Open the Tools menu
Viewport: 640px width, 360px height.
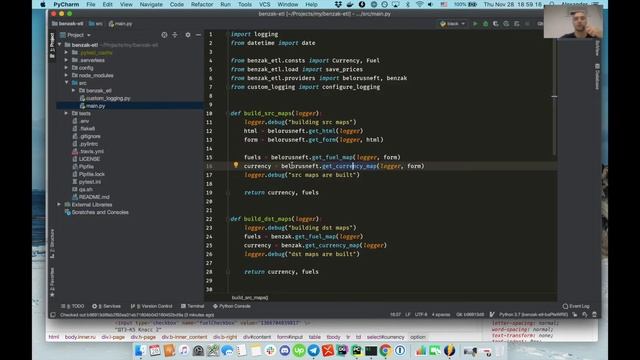point(245,4)
